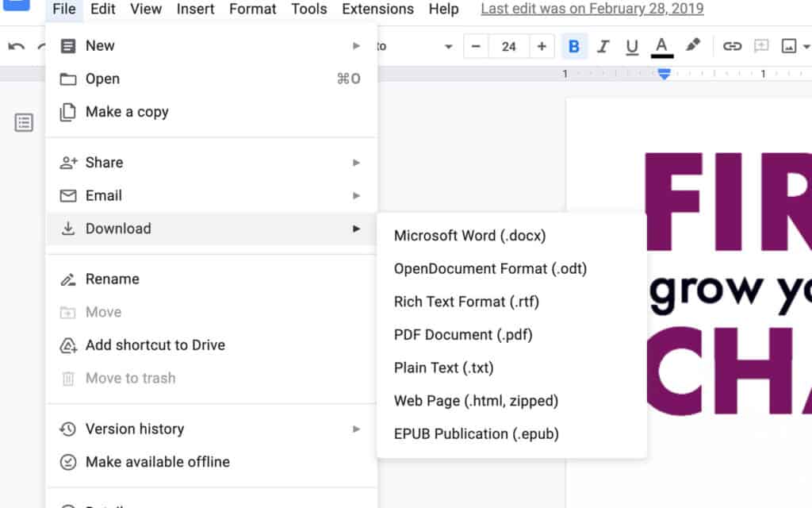
Task: Select the highlight color tool
Action: point(691,46)
